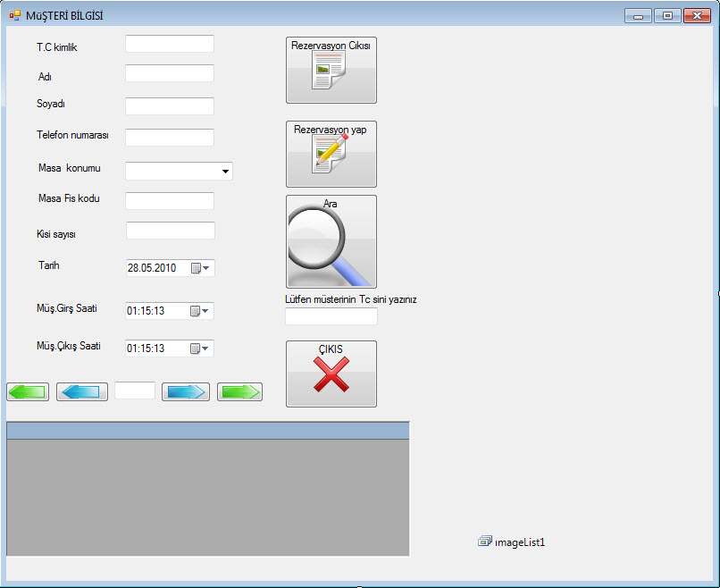Viewport: 720px width, 588px height.
Task: Go to last record with green right arrow
Action: tap(239, 391)
